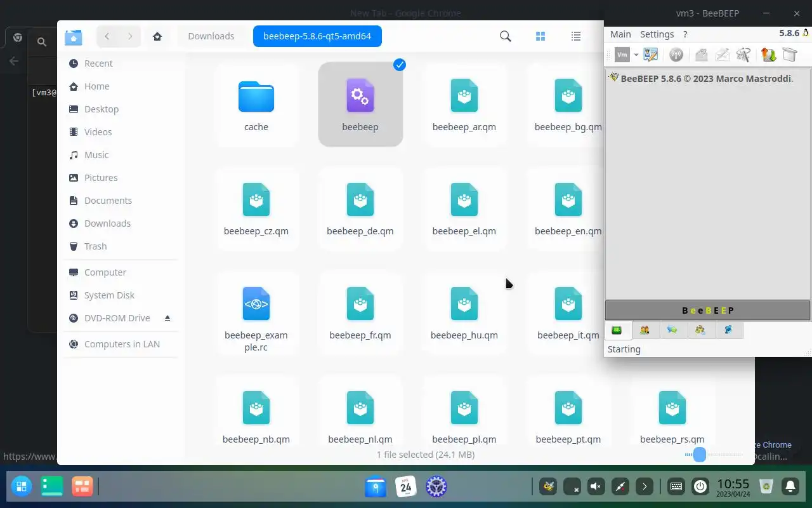The image size is (812, 508).
Task: Toggle the muted volume tray icon
Action: tap(596, 486)
